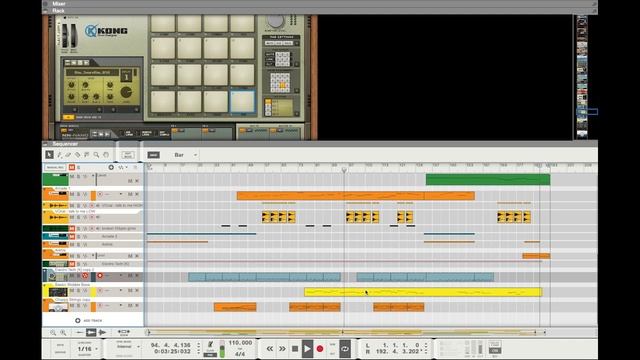Click the left locator L position value
Screen dimensions: 640x360
click(401, 345)
